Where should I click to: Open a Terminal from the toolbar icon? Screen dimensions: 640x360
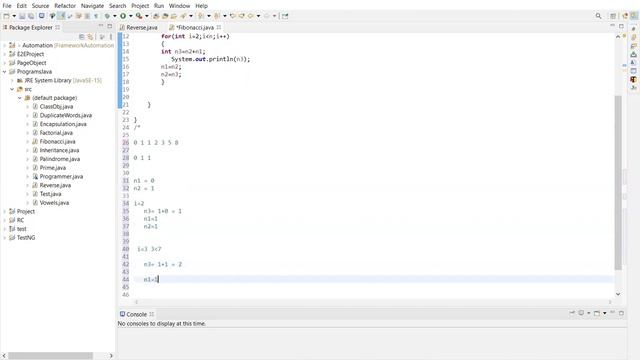click(41, 16)
